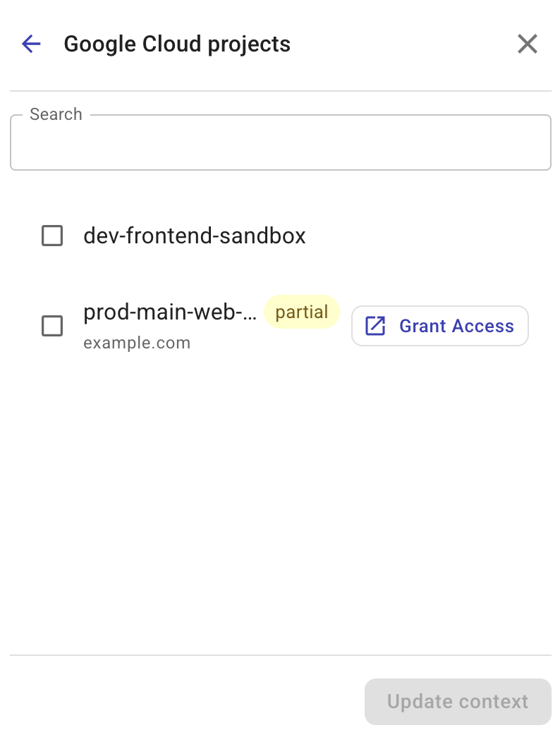Select the dev-frontend-sandbox project name
560x742 pixels.
[195, 236]
